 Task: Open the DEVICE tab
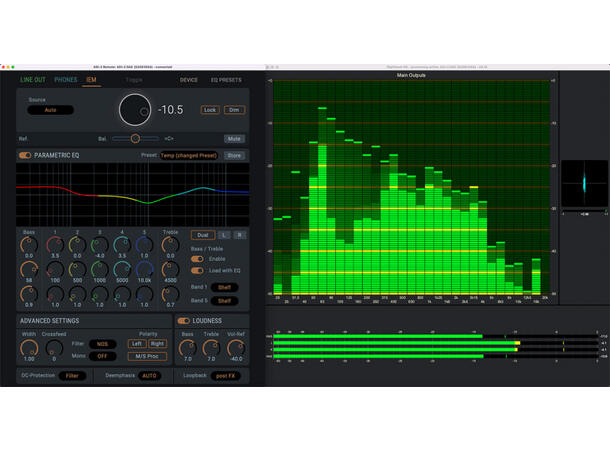click(x=189, y=80)
